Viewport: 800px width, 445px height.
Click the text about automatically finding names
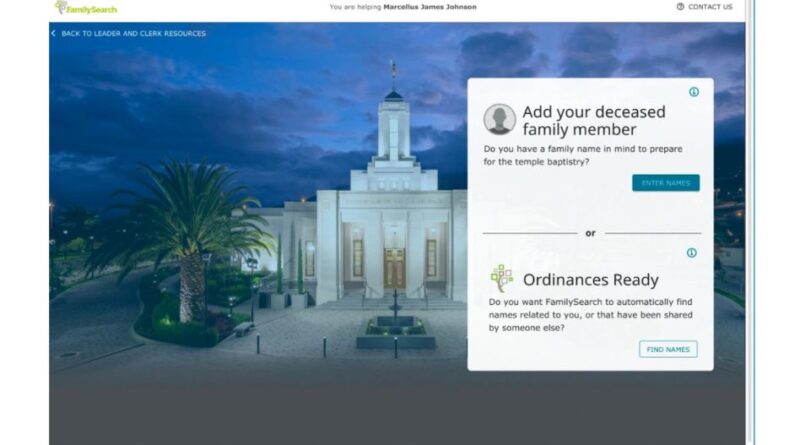click(x=590, y=316)
